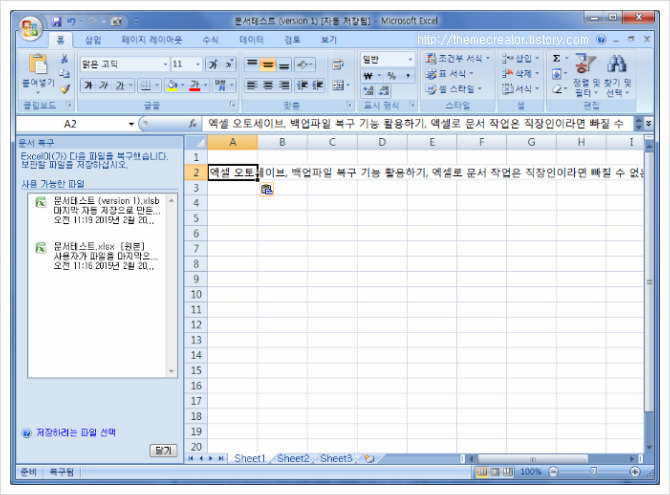Image resolution: width=670 pixels, height=495 pixels.
Task: Set middle vertical alignment
Action: (268, 64)
